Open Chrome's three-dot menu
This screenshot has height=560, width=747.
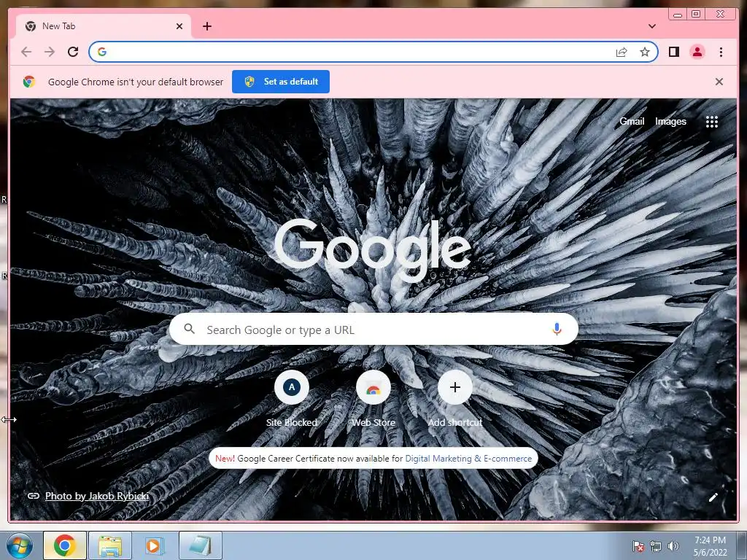click(721, 52)
